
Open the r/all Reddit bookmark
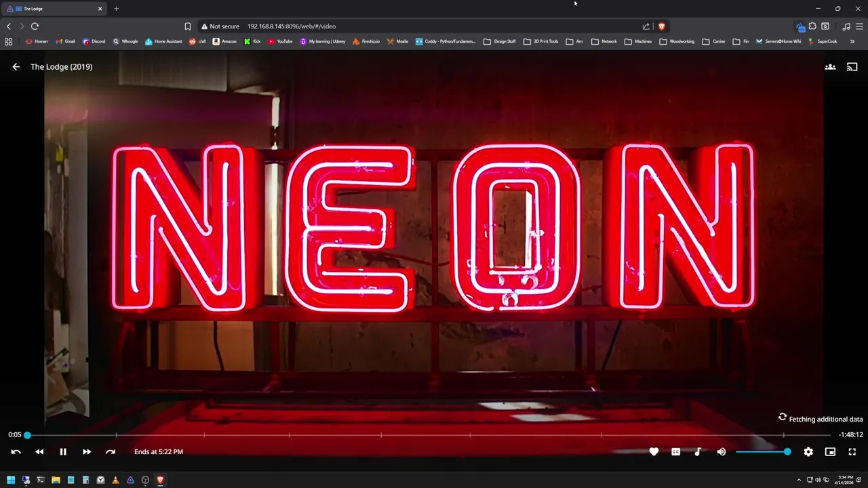pos(197,41)
